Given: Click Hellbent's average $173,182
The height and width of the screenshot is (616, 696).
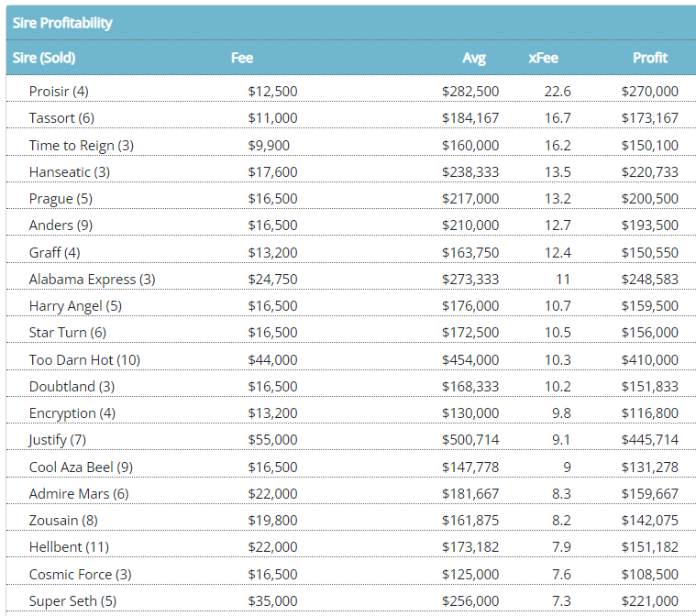Looking at the screenshot, I should point(470,547).
